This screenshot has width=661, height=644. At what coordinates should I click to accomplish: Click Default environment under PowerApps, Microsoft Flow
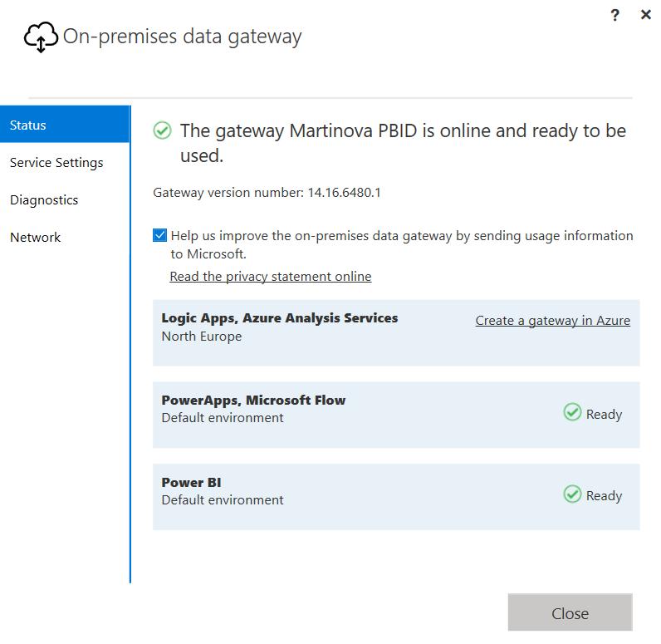223,418
